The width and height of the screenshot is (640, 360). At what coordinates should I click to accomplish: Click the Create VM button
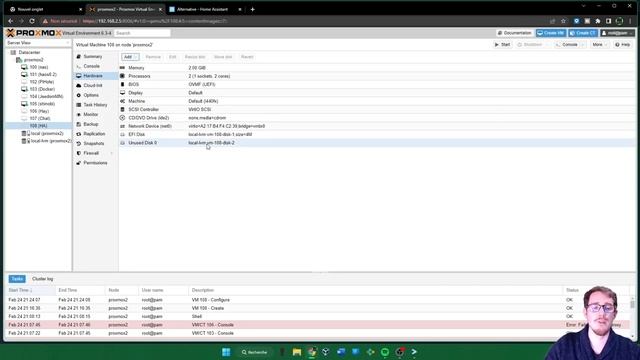[551, 33]
